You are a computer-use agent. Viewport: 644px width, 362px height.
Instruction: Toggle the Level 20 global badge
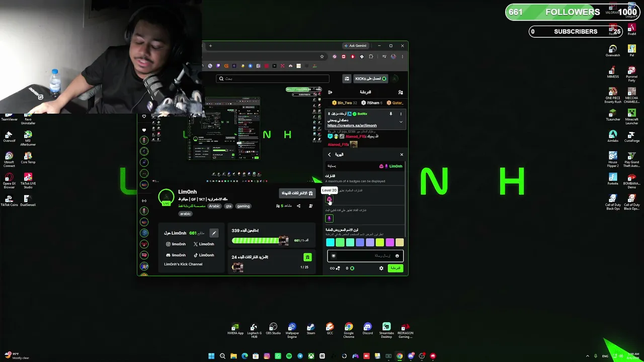329,199
